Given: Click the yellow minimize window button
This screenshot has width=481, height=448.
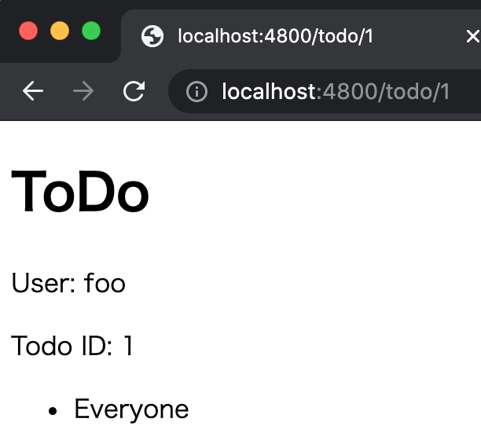Looking at the screenshot, I should point(60,31).
